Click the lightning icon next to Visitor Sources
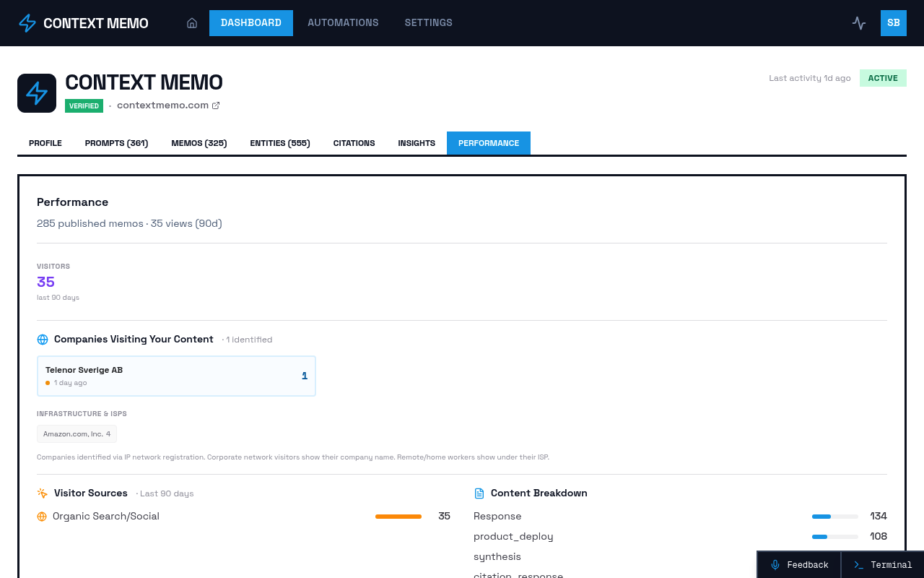 (42, 493)
